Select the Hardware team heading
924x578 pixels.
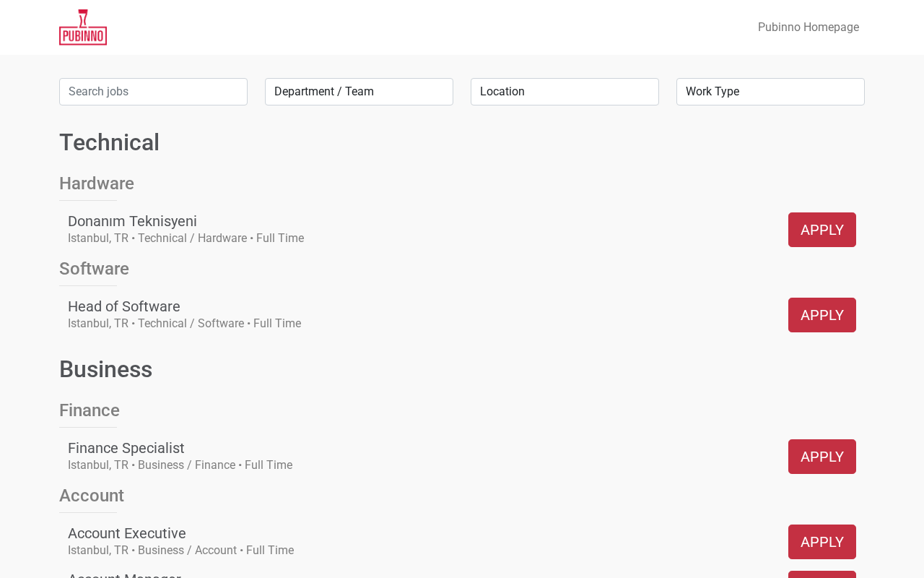click(x=97, y=184)
